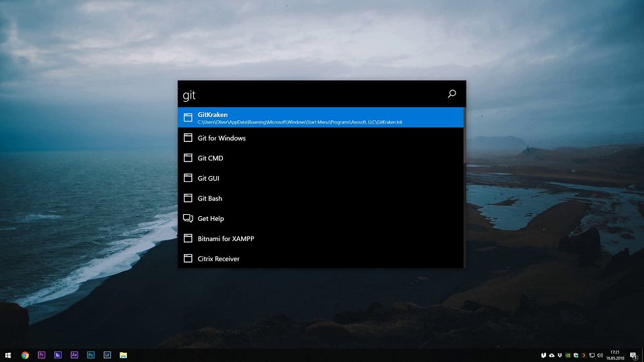
Task: Launch Adobe Premiere Pro from taskbar
Action: pos(41,355)
